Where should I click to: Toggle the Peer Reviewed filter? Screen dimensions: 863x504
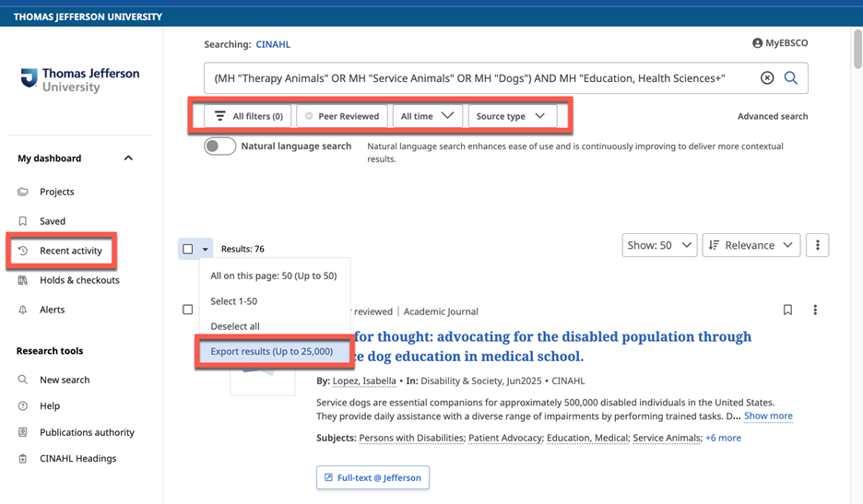(342, 116)
